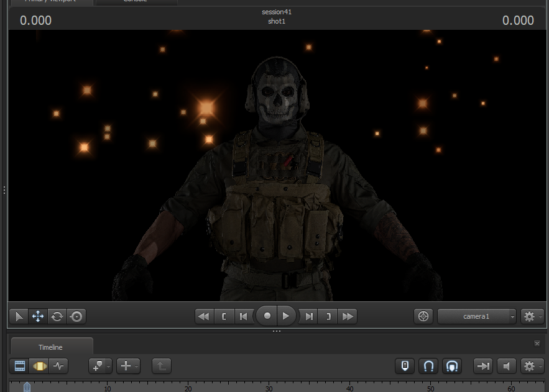This screenshot has height=392, width=549.
Task: Click the up-arrow level button in Timeline
Action: tap(162, 366)
